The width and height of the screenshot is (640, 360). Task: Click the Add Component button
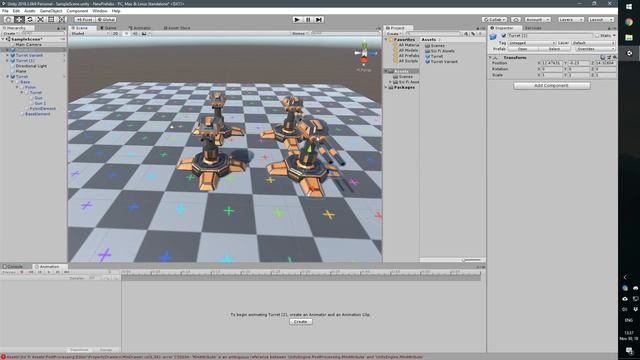coord(551,86)
